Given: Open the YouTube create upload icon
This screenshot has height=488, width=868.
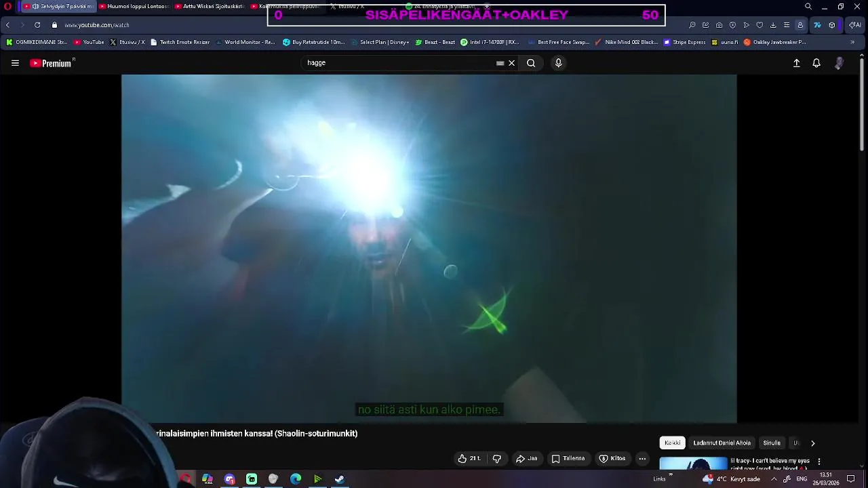Looking at the screenshot, I should point(797,63).
